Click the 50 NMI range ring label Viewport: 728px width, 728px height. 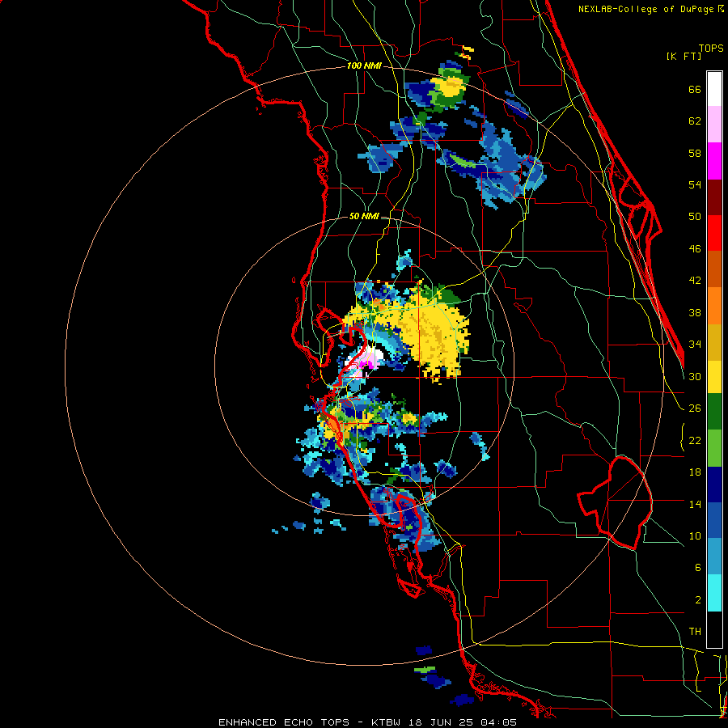click(363, 216)
